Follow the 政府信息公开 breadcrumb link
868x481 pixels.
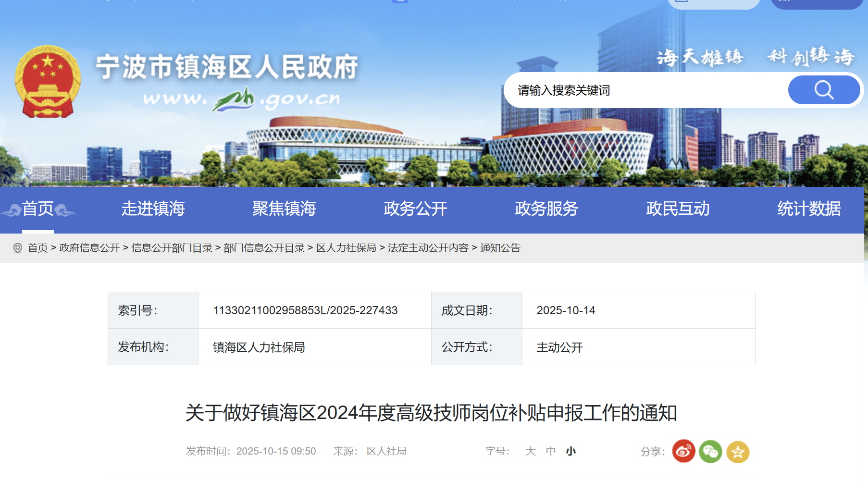(x=89, y=248)
